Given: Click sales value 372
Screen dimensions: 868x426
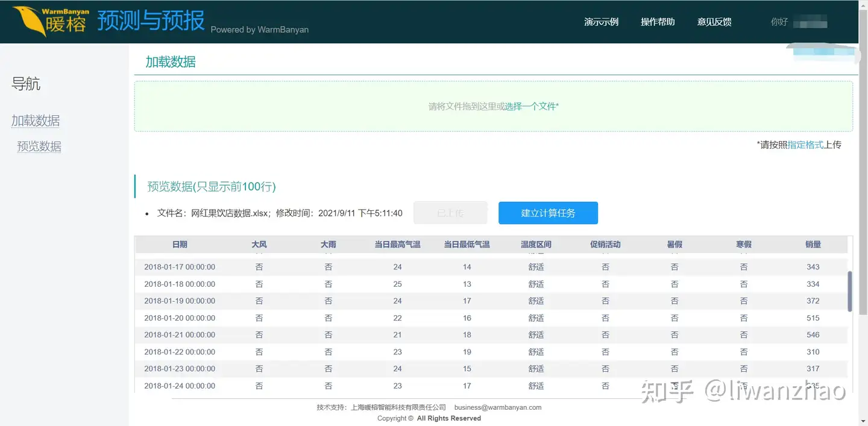Looking at the screenshot, I should tap(813, 301).
